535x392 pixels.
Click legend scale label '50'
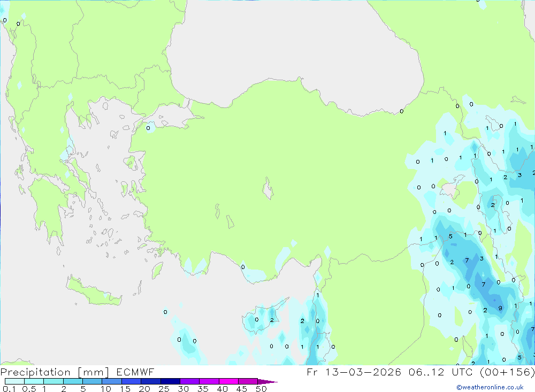261,389
